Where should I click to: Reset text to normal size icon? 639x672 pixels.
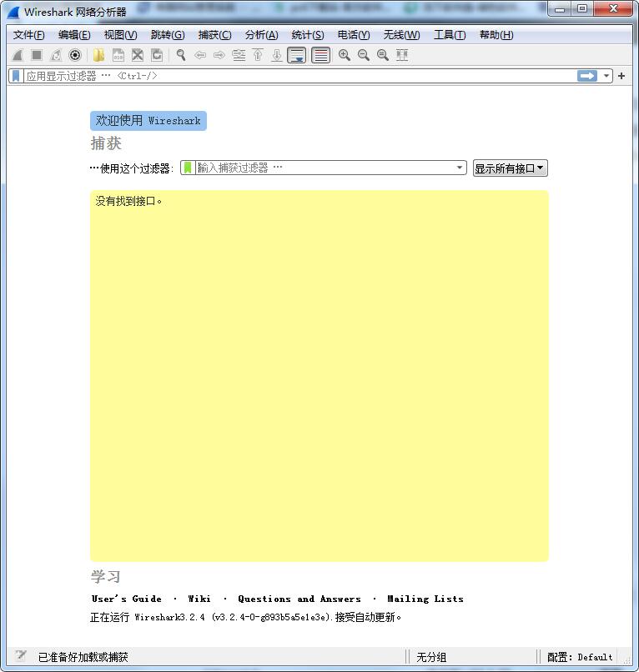pyautogui.click(x=383, y=55)
